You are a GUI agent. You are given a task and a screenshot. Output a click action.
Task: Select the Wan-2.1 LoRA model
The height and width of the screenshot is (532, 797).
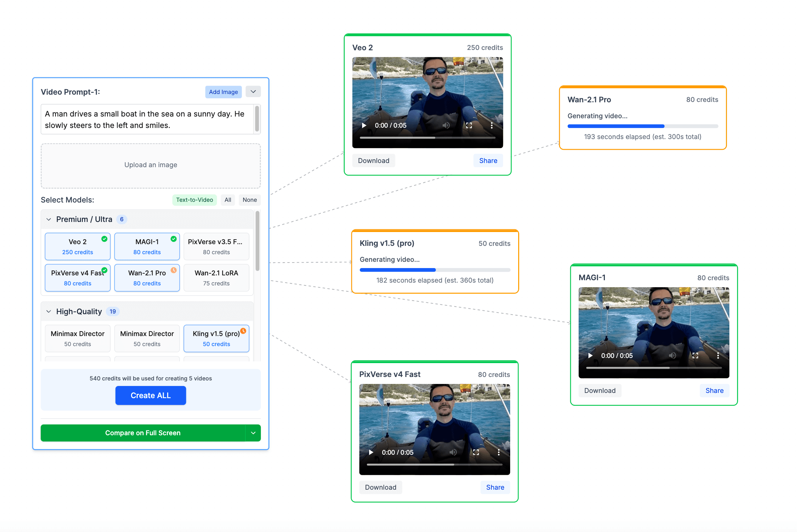pyautogui.click(x=216, y=278)
